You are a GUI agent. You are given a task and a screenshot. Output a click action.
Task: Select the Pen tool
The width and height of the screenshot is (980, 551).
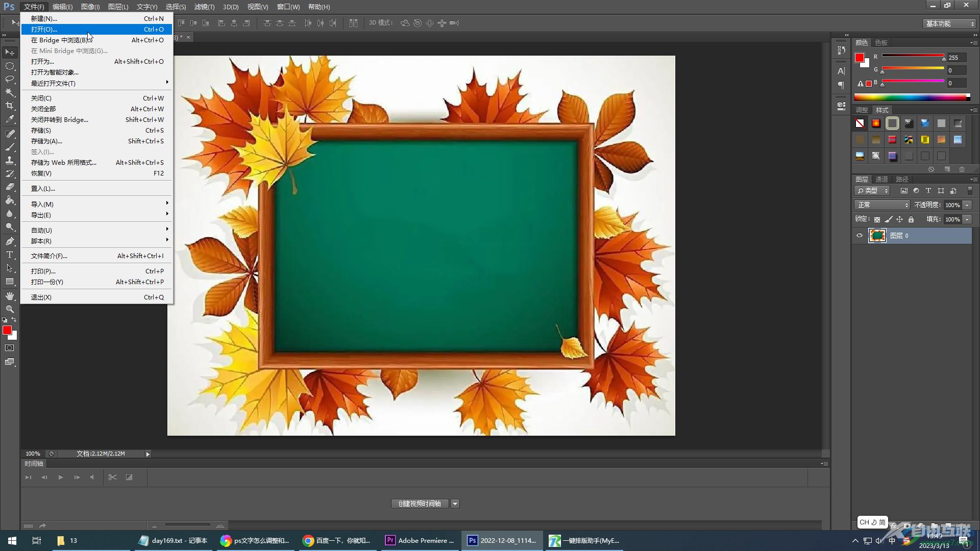[10, 241]
